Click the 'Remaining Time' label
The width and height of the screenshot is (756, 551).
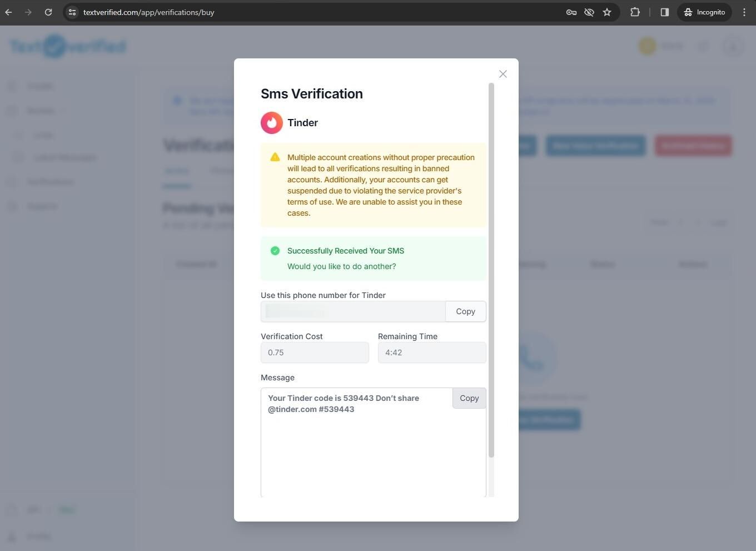pyautogui.click(x=407, y=336)
